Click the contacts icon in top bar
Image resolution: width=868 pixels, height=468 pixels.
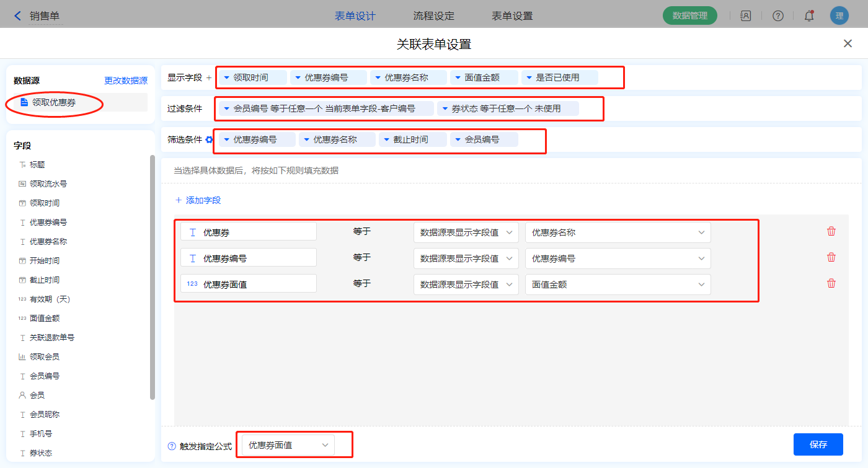(x=746, y=16)
